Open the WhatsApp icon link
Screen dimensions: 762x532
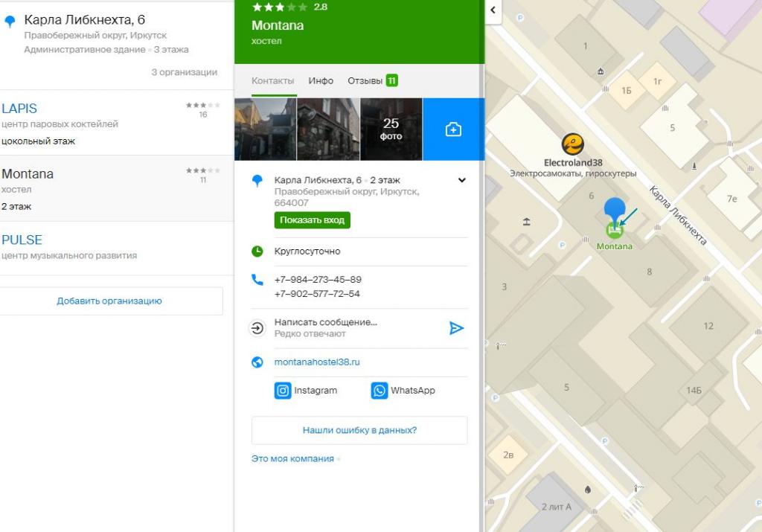[x=380, y=391]
